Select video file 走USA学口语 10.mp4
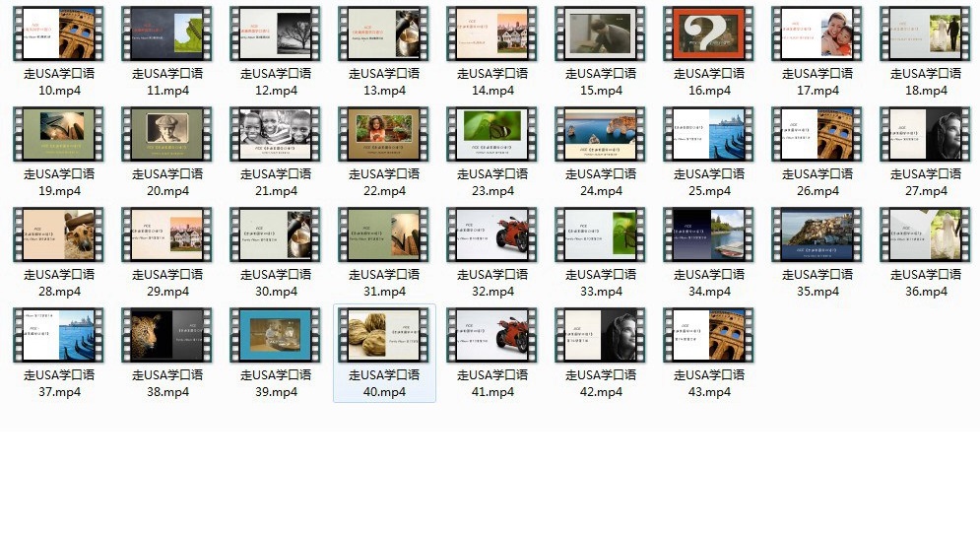This screenshot has width=980, height=533. pos(59,34)
